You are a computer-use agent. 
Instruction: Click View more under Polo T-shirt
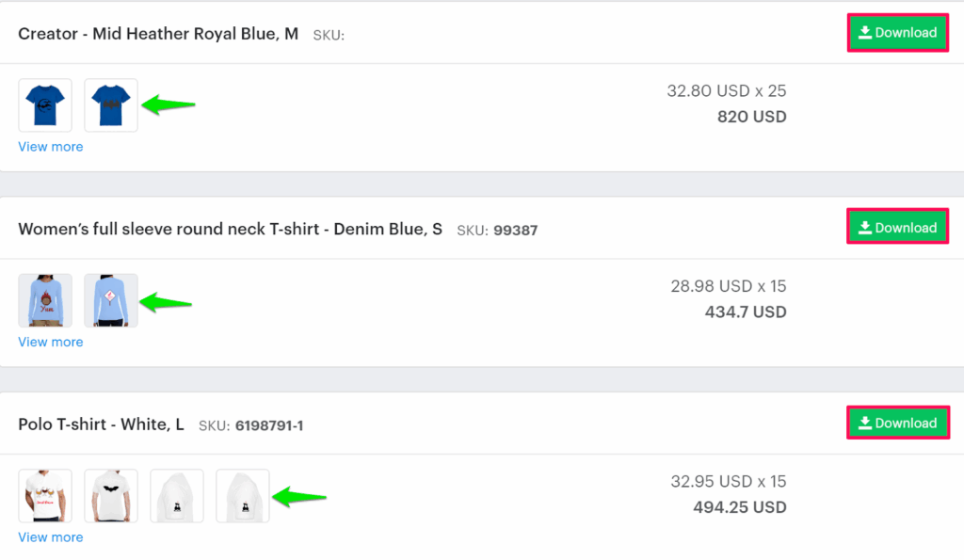click(x=51, y=537)
